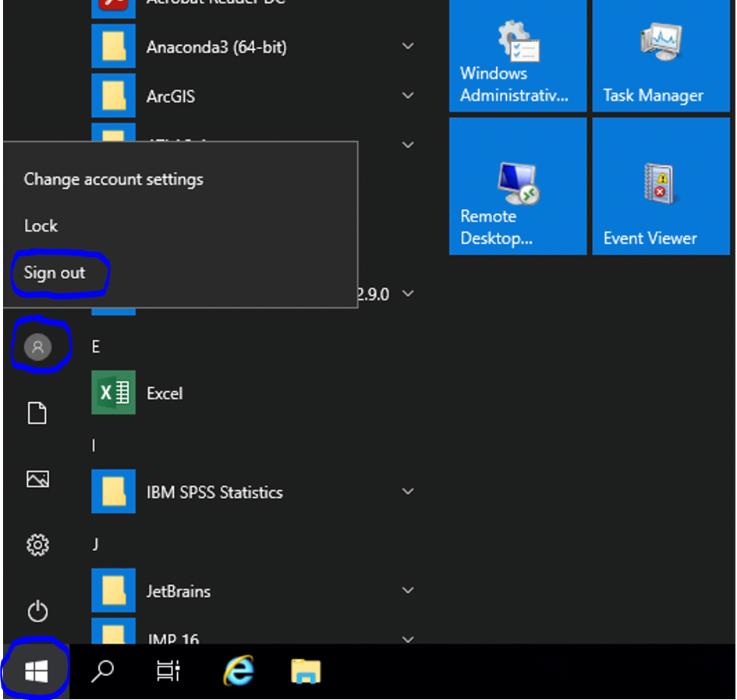Open Pictures from Start sidebar
The width and height of the screenshot is (737, 700).
pyautogui.click(x=37, y=479)
